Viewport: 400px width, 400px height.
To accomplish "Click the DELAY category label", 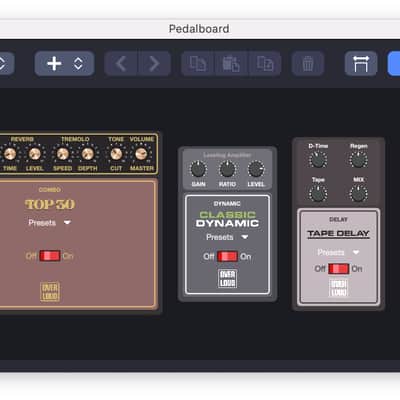I will (x=338, y=219).
